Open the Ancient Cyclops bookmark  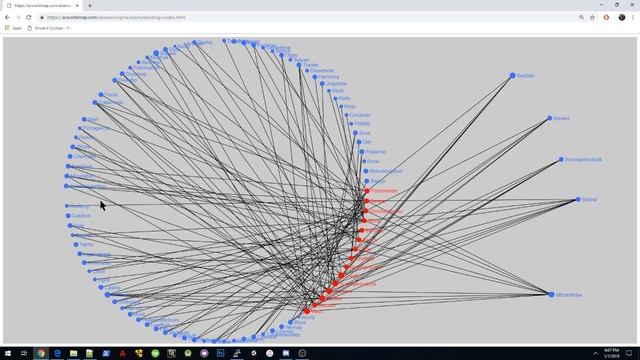pyautogui.click(x=49, y=28)
